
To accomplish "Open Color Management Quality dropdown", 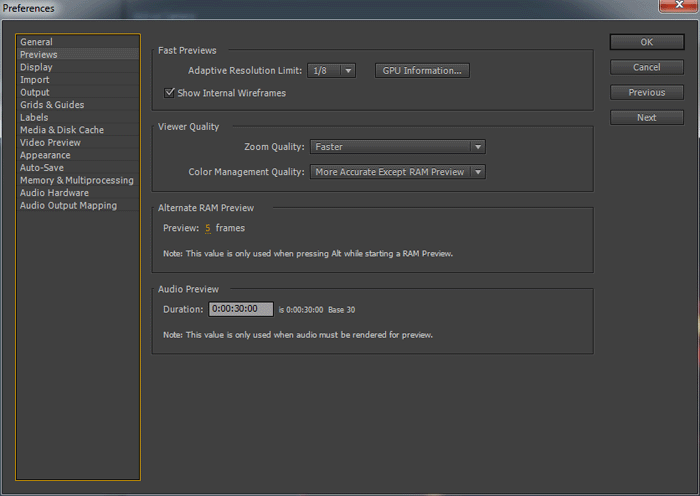I will tap(397, 172).
